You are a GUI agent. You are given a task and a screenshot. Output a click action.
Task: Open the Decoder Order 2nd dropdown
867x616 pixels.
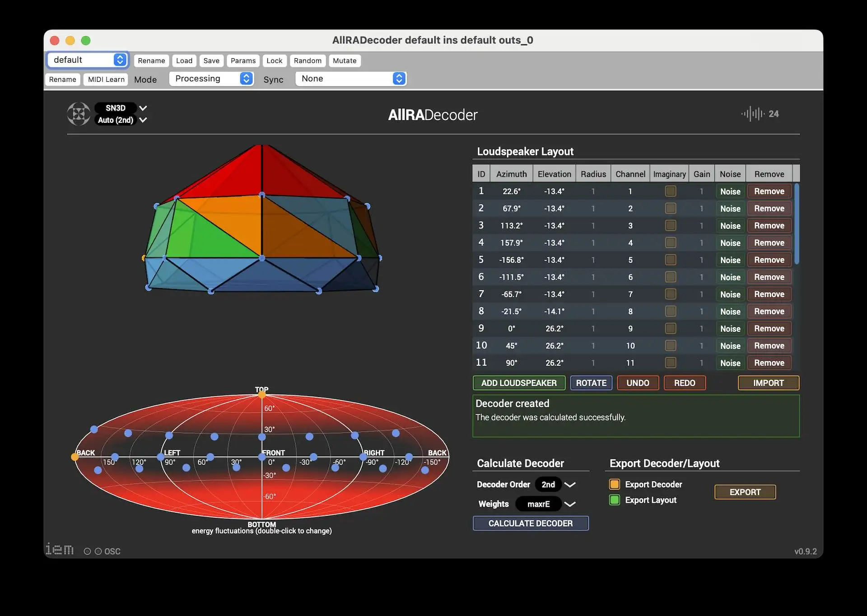(555, 484)
